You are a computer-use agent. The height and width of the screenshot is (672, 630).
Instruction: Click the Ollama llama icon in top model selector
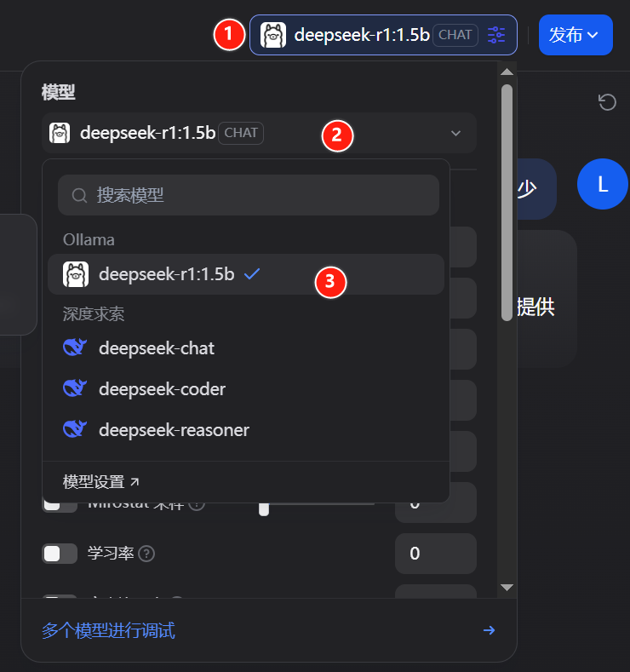tap(272, 35)
